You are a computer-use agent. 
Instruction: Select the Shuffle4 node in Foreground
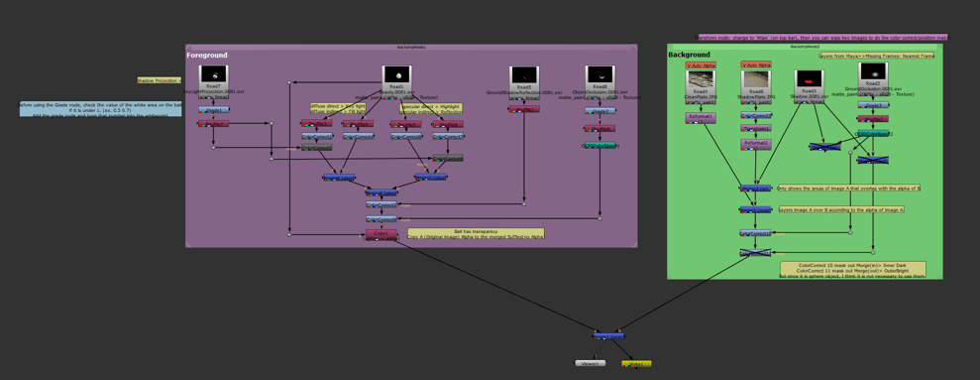pyautogui.click(x=358, y=123)
